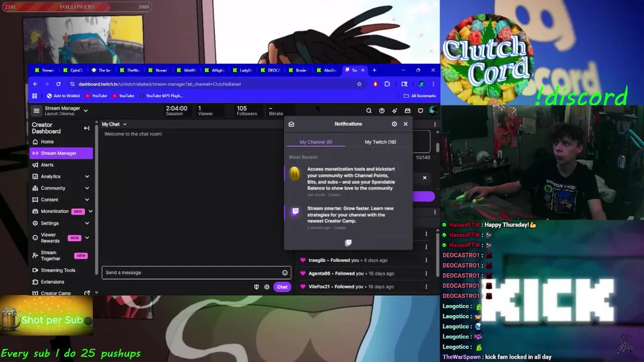Switch to the My Twitch (18) tab

[x=380, y=142]
